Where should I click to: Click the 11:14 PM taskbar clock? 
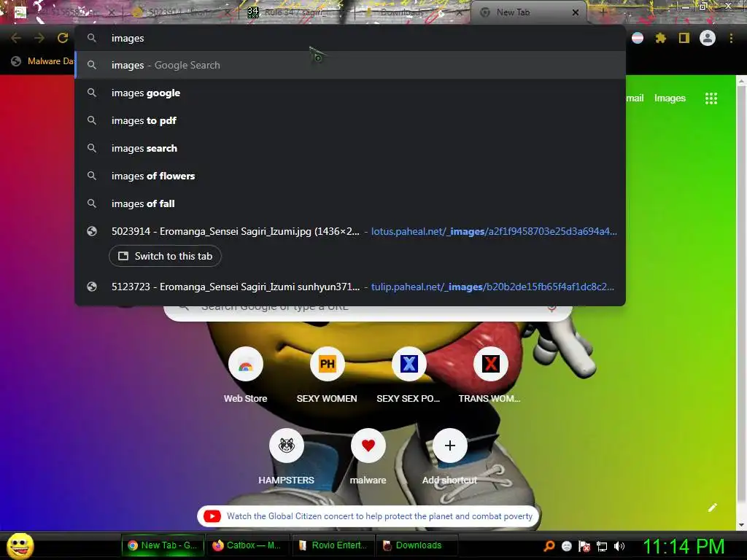(684, 546)
